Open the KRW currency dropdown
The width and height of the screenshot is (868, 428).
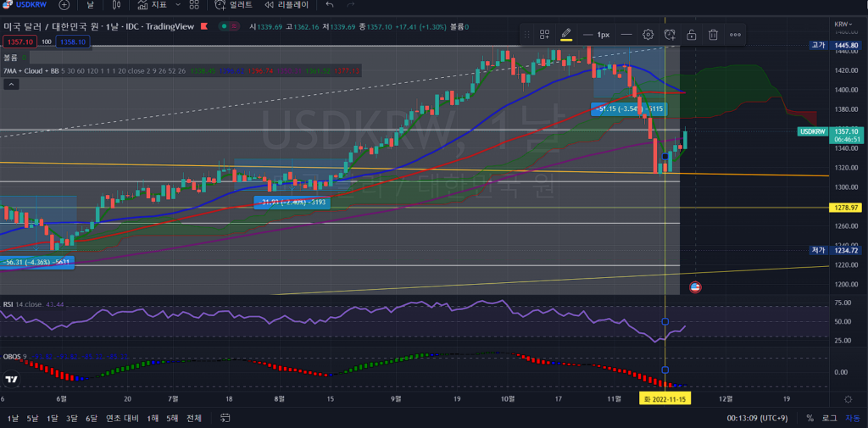(x=844, y=24)
